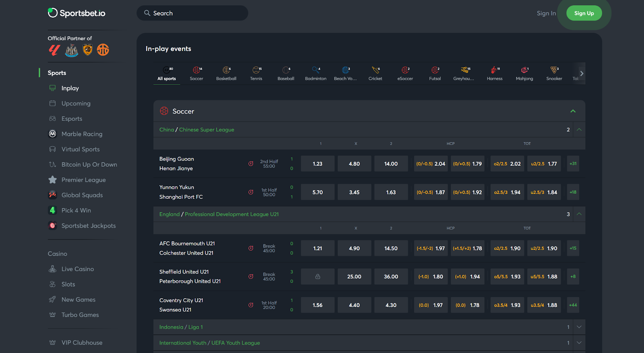Focus the Search input field
This screenshot has height=353, width=644.
(x=192, y=13)
